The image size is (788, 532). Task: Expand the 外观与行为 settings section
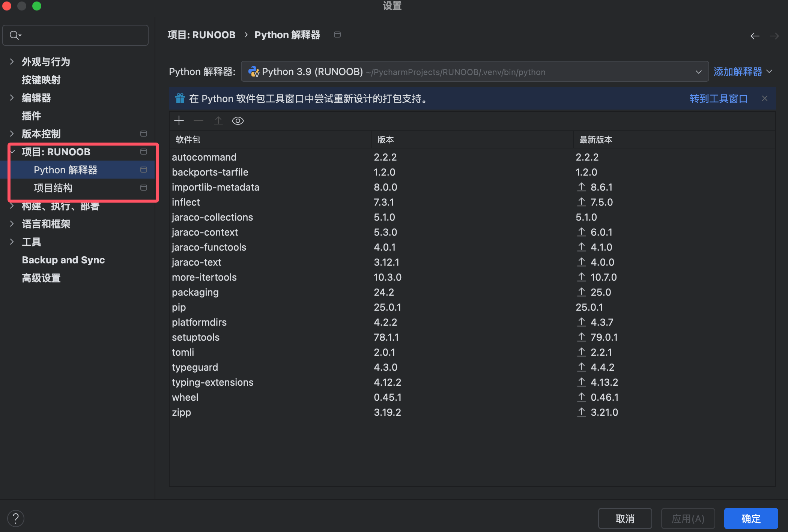(12, 62)
